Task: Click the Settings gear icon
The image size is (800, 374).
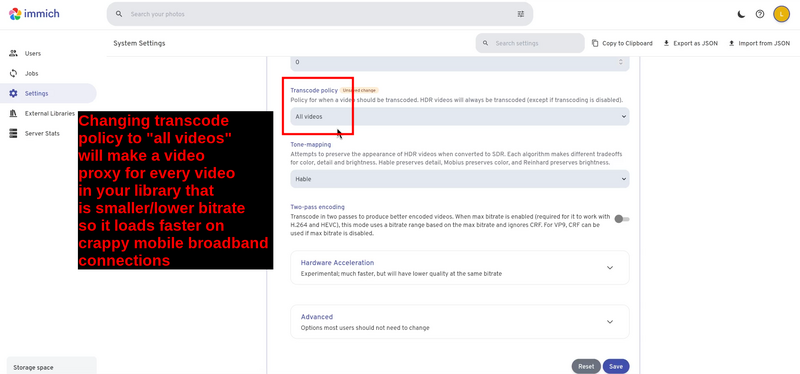Action: (13, 93)
